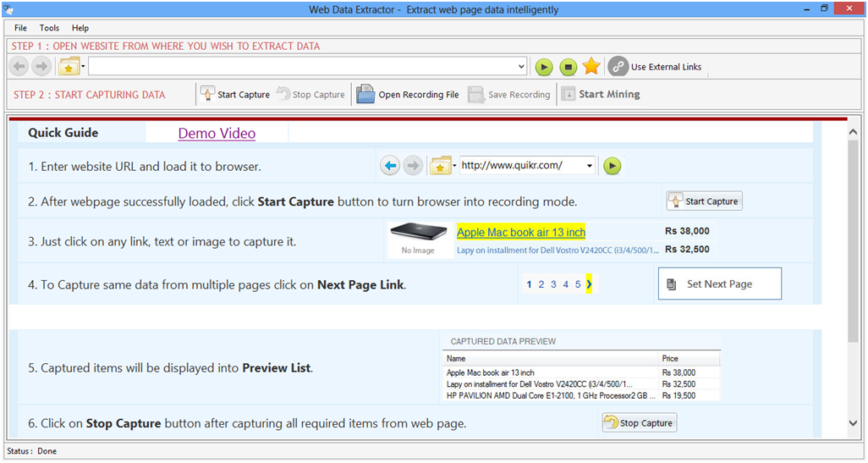Click blue back arrow in guide step 1

(390, 166)
